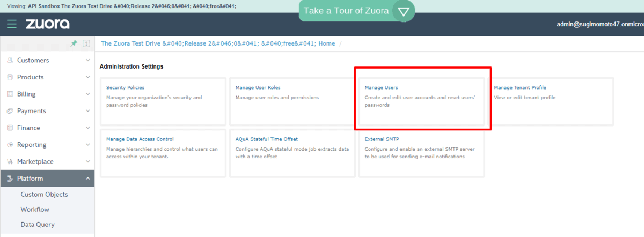Viewport: 644px width, 237px height.
Task: Open the Manage User Roles link
Action: (x=258, y=87)
